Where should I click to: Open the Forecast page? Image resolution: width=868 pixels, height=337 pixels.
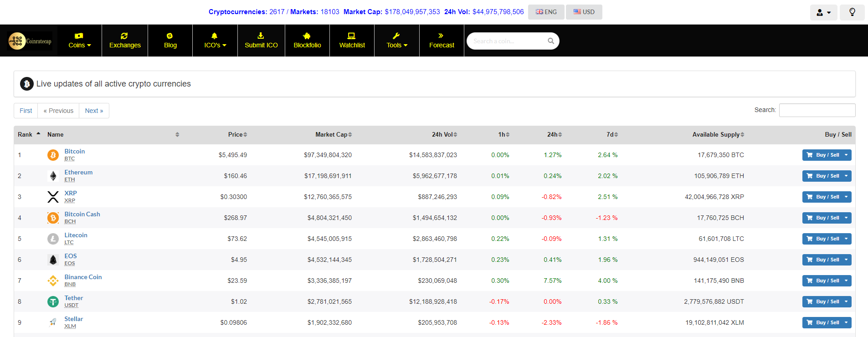[442, 41]
